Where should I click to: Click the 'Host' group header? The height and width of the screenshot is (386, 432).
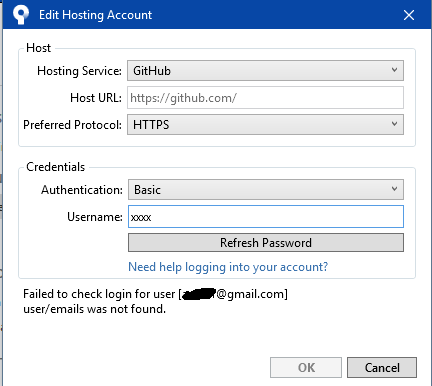point(38,48)
